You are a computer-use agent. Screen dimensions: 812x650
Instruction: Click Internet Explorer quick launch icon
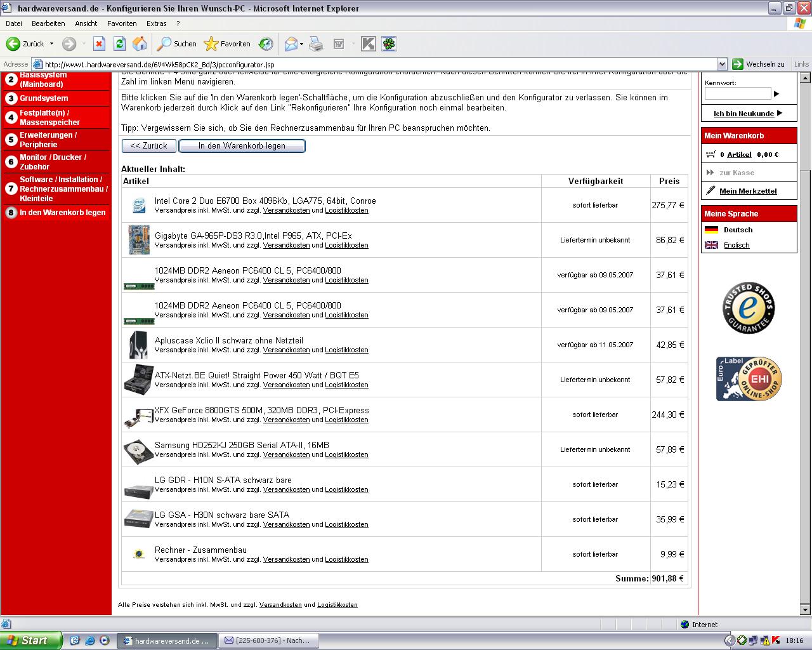coord(89,640)
